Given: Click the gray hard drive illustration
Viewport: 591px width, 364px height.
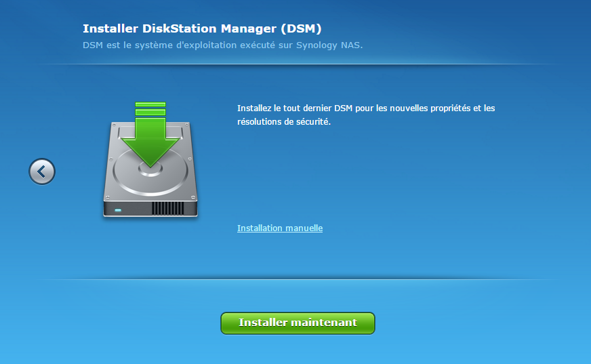Looking at the screenshot, I should point(150,183).
